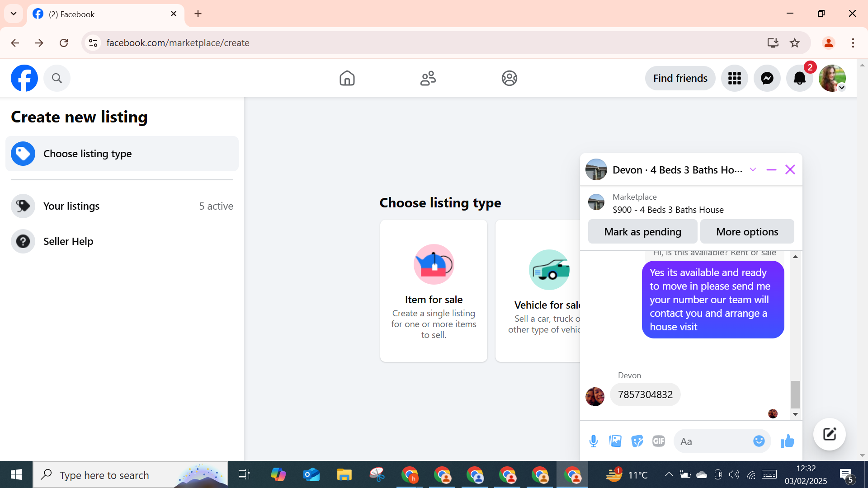Open notifications bell
The height and width of the screenshot is (488, 868).
click(800, 78)
